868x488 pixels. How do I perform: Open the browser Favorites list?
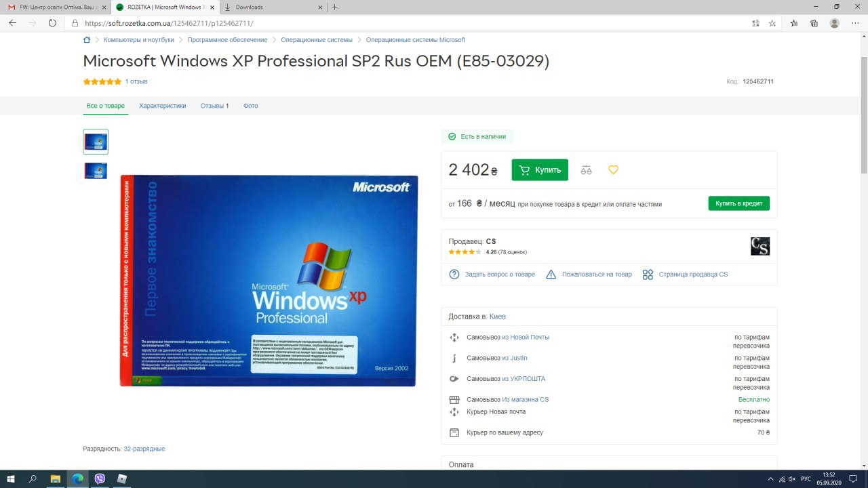[794, 23]
